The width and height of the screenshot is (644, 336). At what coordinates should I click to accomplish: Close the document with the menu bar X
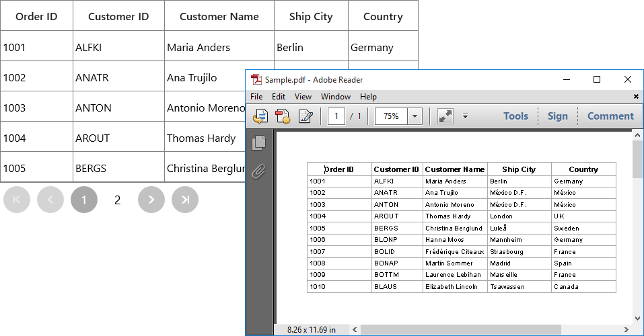click(x=636, y=96)
